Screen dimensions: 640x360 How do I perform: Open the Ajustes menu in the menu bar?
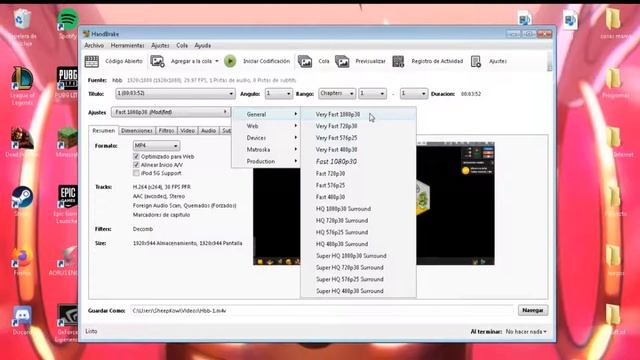[x=160, y=45]
